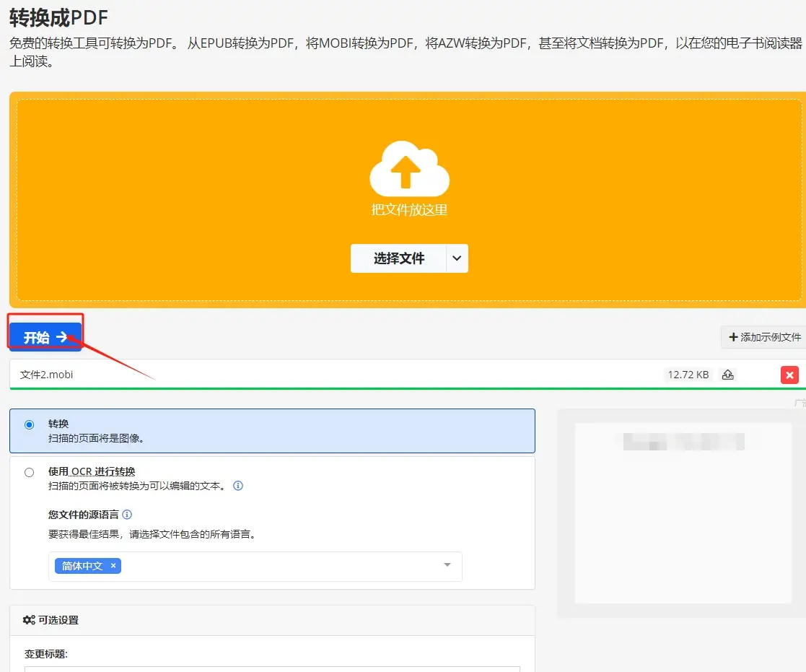Click the 简体中文 tag label
Screen dimensions: 806x672
pyautogui.click(x=82, y=566)
